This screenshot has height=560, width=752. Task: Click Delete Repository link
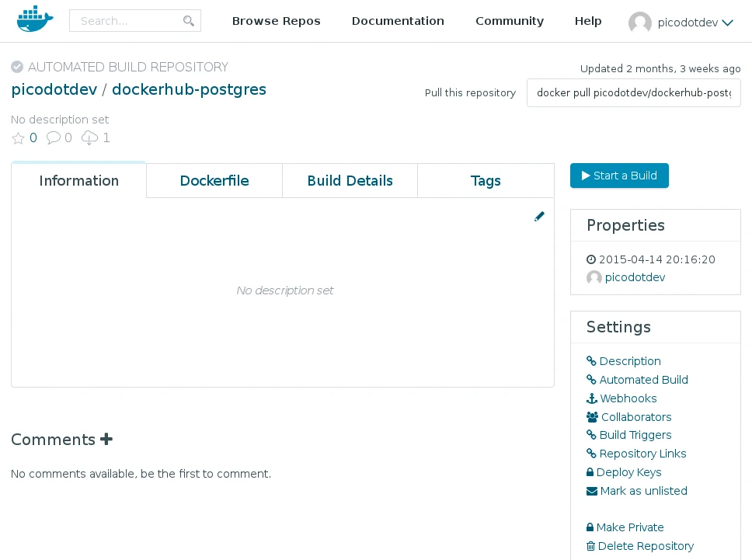645,546
